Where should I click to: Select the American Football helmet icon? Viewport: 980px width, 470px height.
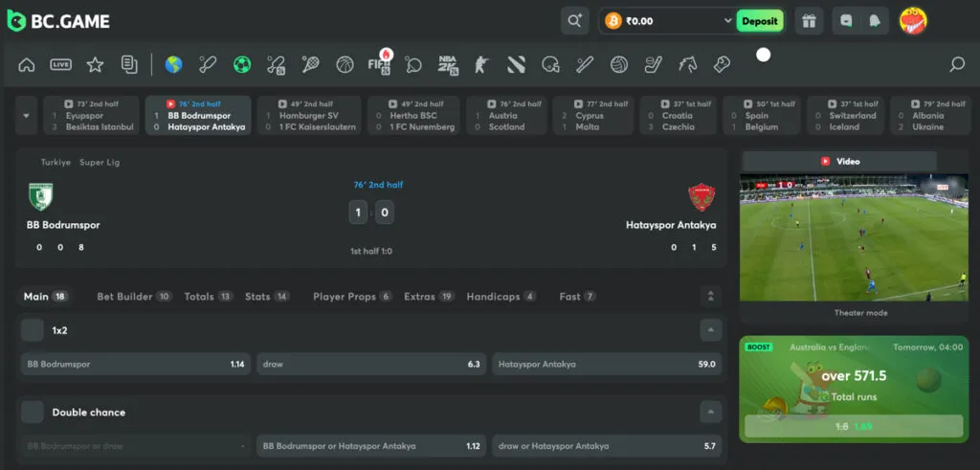[x=550, y=64]
